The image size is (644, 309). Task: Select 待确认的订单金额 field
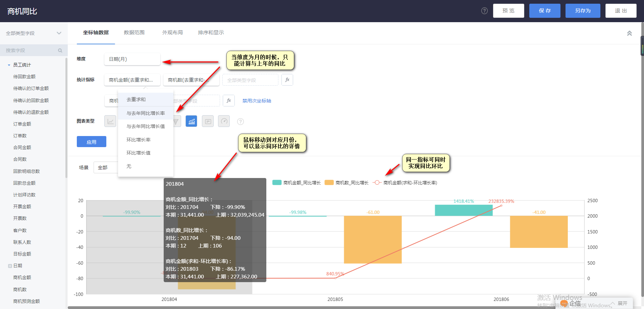31,89
